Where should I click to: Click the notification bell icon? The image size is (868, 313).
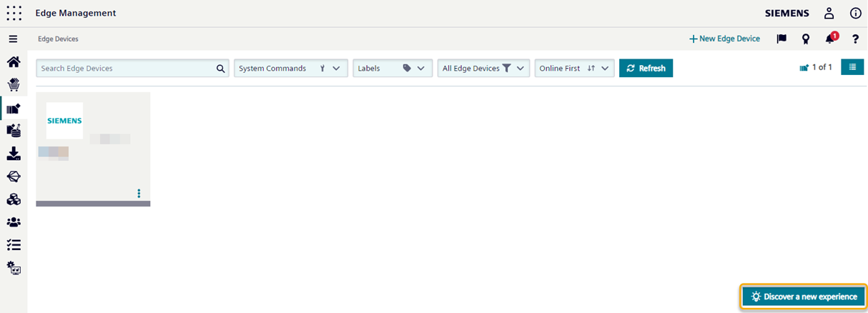[x=830, y=39]
